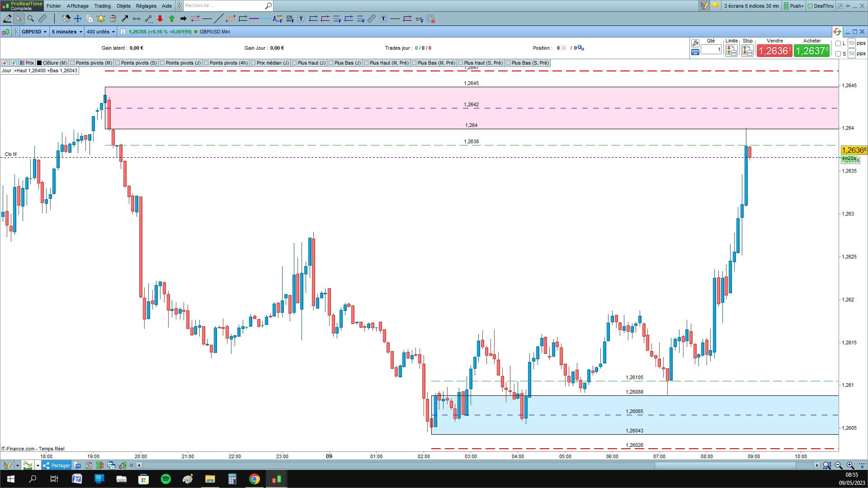Open the 5 minutes timeframe dropdown
This screenshot has width=868, height=488.
coord(67,32)
